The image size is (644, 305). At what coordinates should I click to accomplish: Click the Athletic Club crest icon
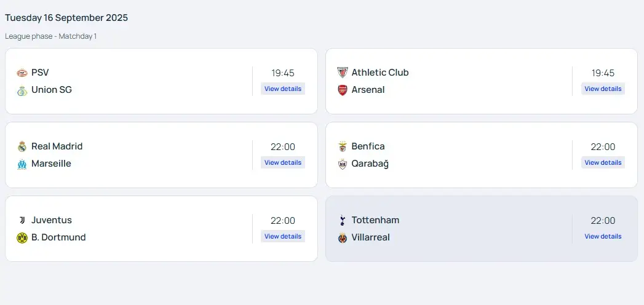click(x=343, y=73)
